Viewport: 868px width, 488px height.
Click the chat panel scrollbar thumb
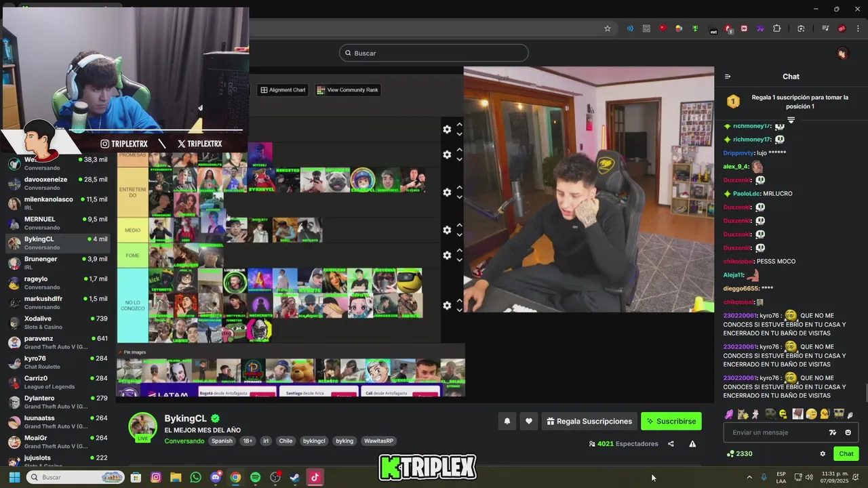tap(865, 393)
